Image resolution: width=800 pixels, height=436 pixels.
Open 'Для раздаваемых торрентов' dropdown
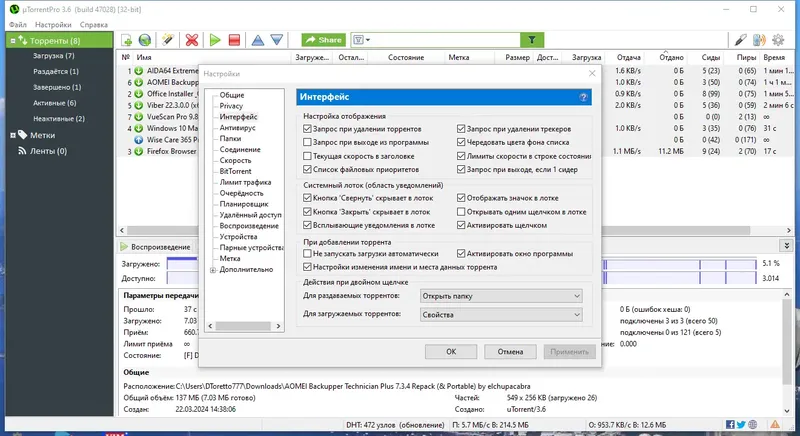click(501, 296)
